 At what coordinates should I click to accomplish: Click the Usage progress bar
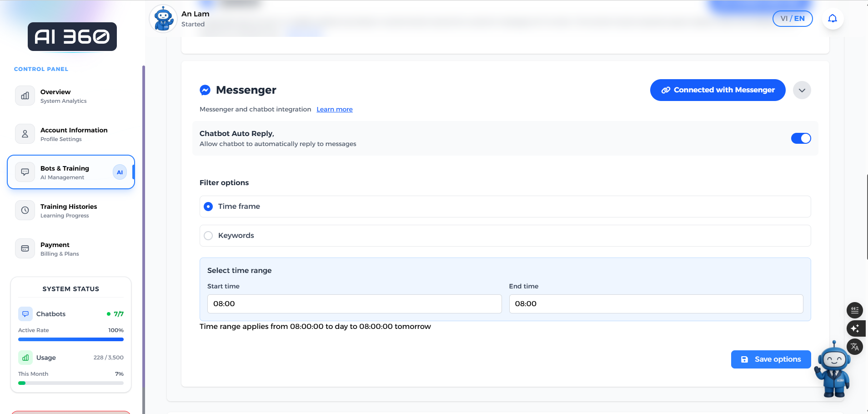71,383
